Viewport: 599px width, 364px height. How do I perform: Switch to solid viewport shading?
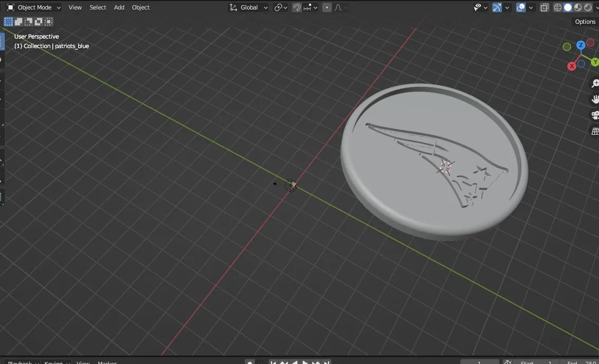568,7
